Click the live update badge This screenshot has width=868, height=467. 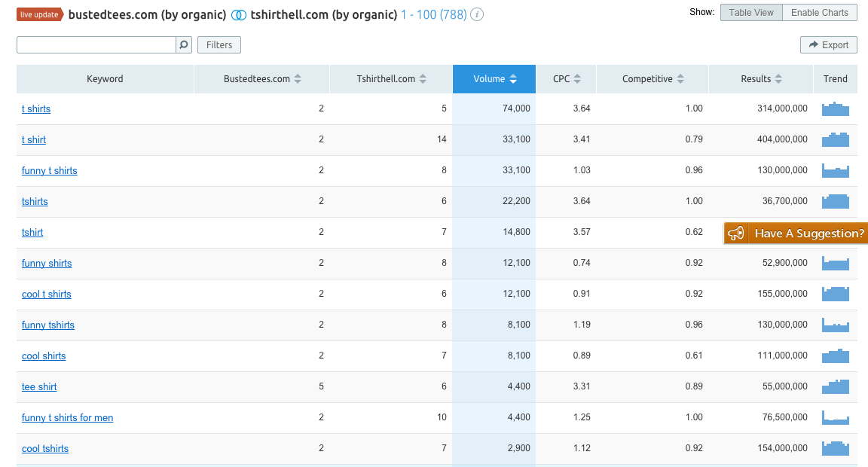40,14
